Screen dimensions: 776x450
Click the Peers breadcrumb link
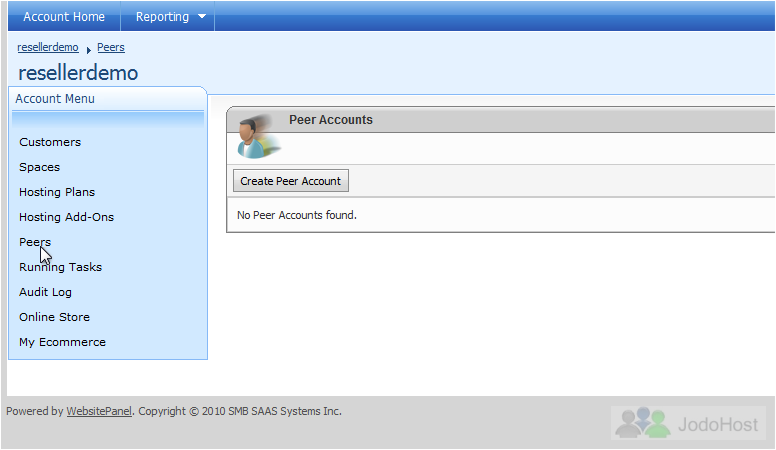tap(111, 48)
